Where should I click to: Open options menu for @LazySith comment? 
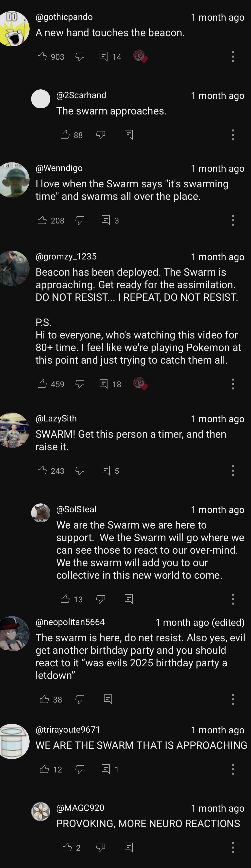pos(233,470)
